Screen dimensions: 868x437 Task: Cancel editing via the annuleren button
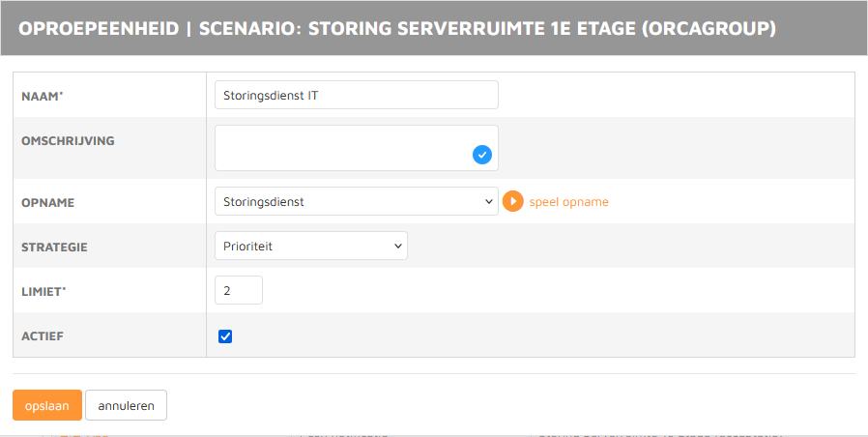click(x=127, y=406)
